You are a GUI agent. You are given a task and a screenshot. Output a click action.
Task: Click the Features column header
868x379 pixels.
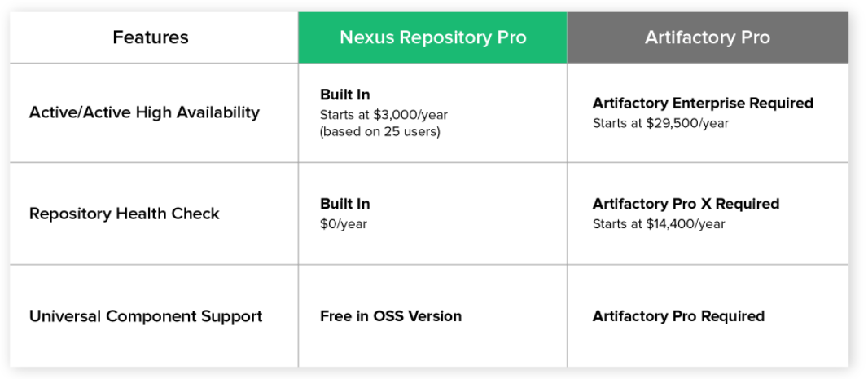click(x=151, y=37)
